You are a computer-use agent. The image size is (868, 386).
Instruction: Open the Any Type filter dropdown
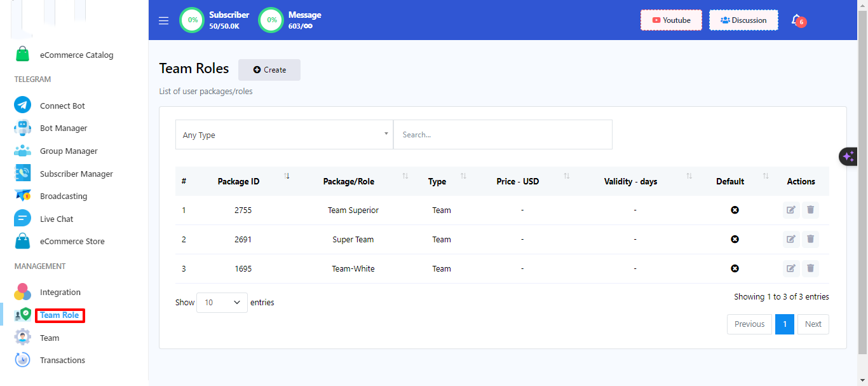coord(284,135)
